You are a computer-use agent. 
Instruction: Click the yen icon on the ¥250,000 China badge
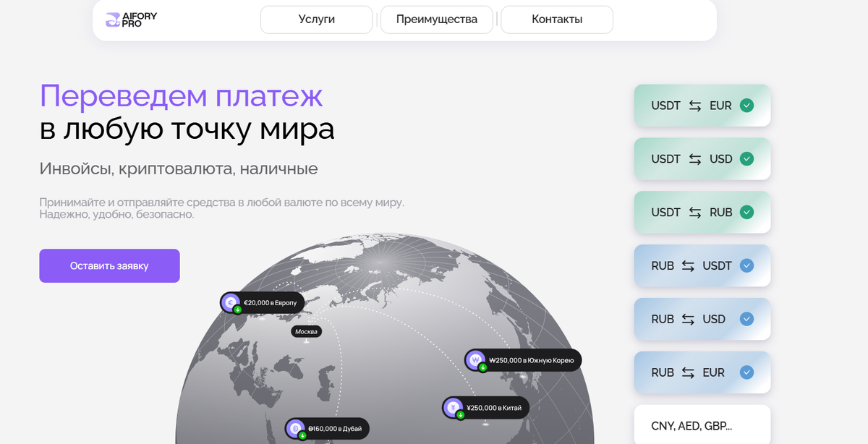tap(451, 406)
